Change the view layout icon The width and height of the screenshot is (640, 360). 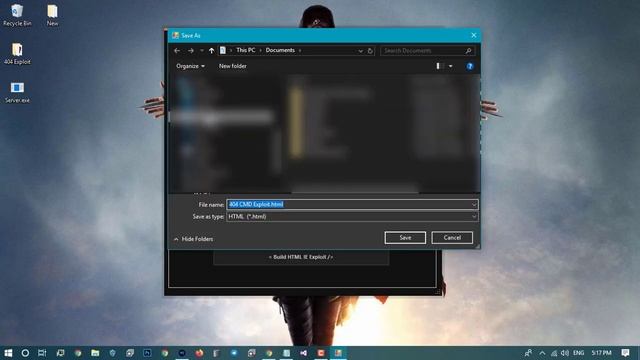click(x=440, y=66)
